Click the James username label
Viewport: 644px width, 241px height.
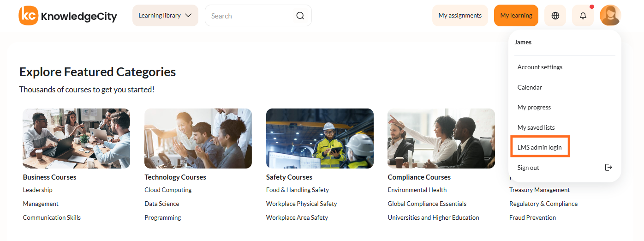pyautogui.click(x=523, y=42)
